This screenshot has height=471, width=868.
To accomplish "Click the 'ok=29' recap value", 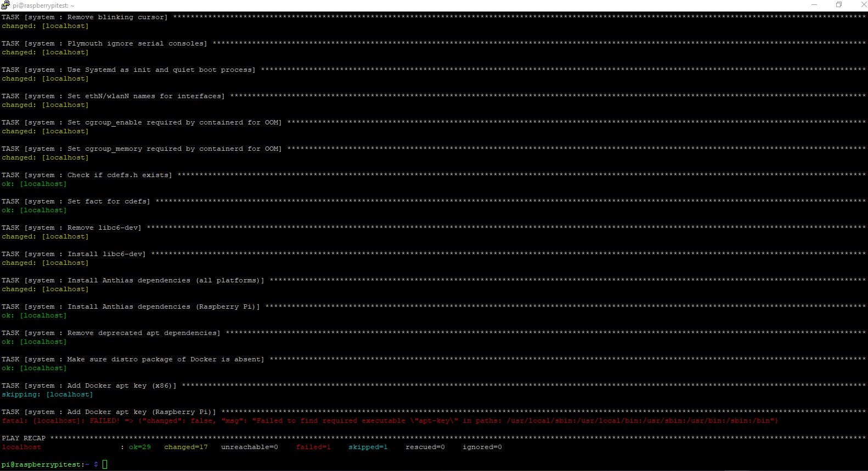I will pyautogui.click(x=140, y=447).
